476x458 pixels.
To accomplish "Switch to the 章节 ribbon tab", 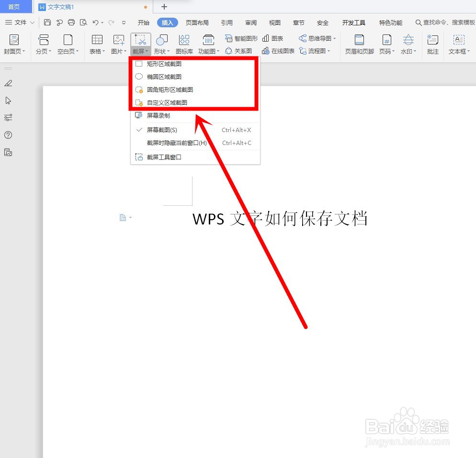I will click(299, 23).
